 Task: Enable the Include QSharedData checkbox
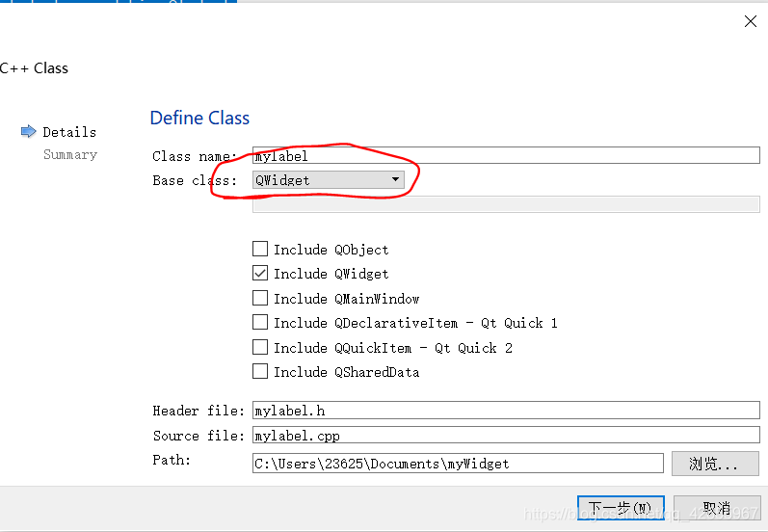point(260,371)
